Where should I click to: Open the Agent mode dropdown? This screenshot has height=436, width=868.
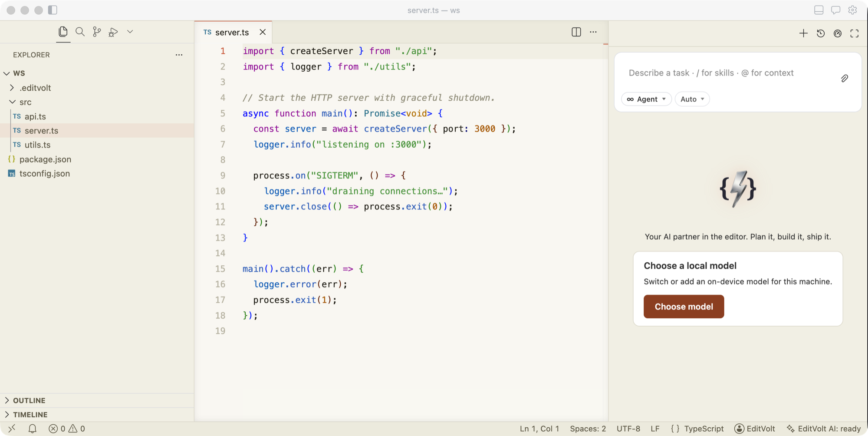pyautogui.click(x=646, y=99)
